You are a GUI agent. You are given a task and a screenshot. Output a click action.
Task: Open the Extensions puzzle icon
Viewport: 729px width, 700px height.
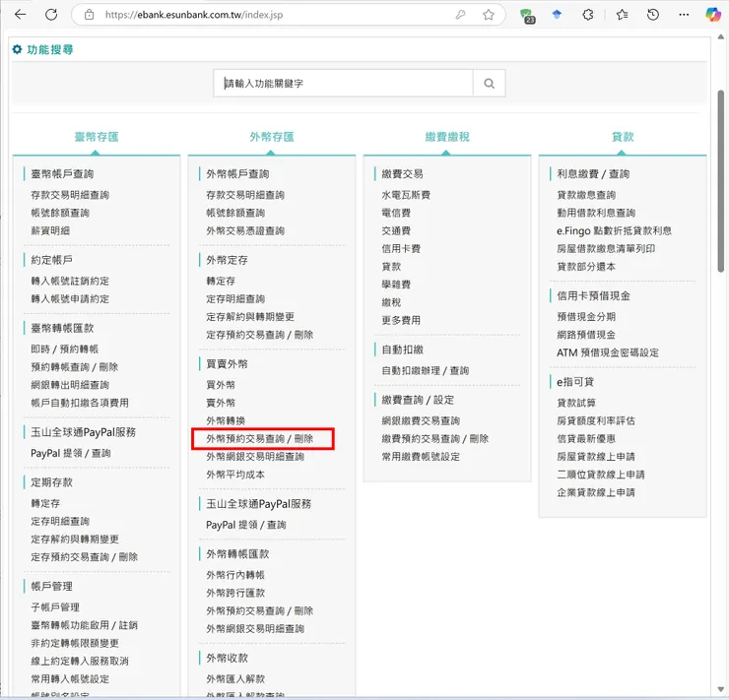[588, 15]
